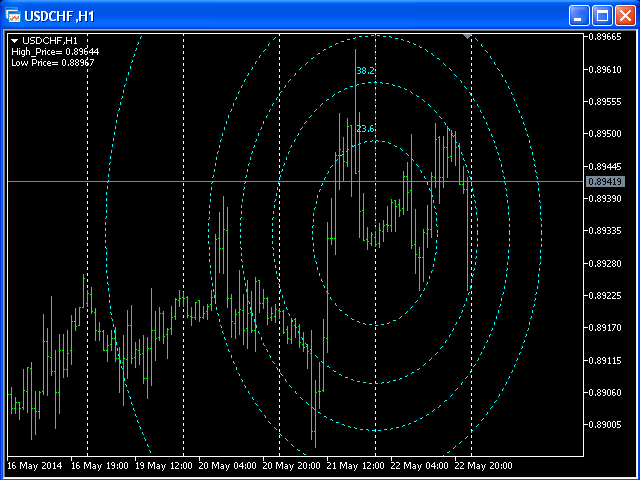The image size is (640, 480).
Task: Click the 0.89060 price scale value
Action: (x=605, y=392)
